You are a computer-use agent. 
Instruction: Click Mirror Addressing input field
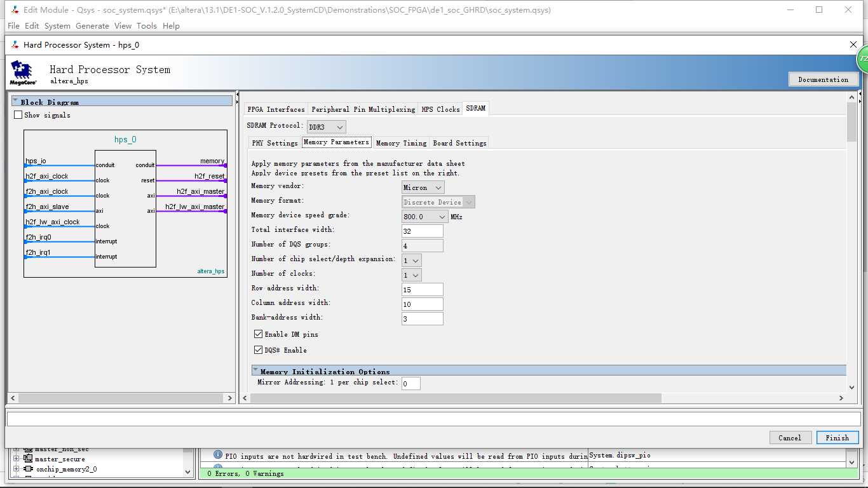[411, 383]
